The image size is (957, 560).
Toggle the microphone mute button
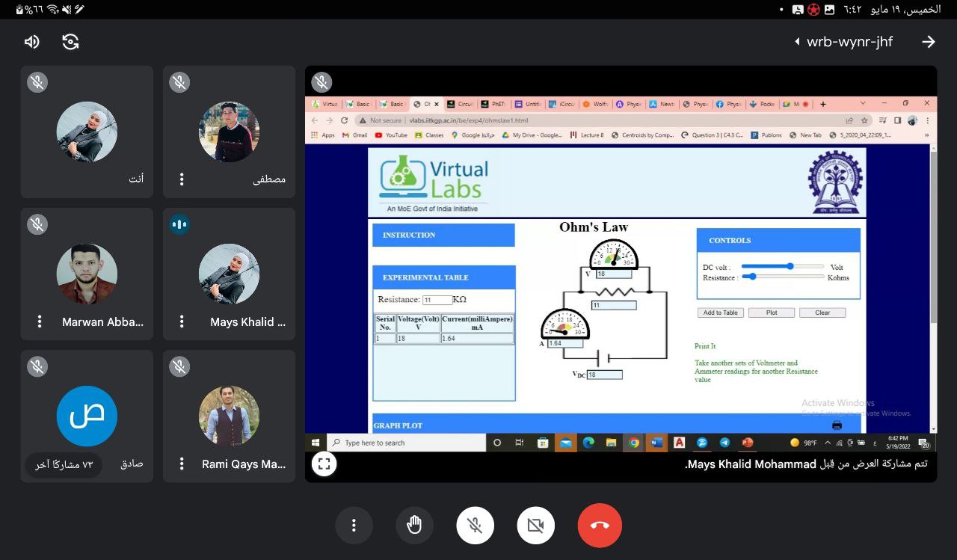click(x=475, y=526)
